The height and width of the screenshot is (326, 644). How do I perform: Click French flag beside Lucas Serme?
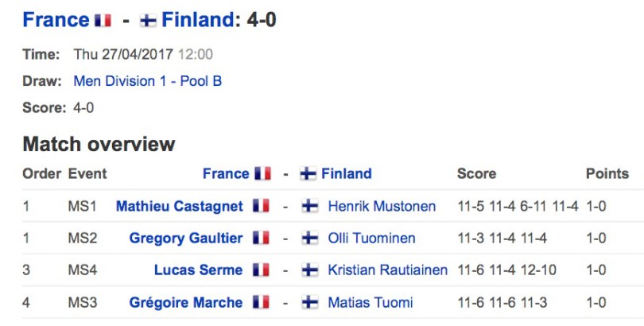coord(260,270)
